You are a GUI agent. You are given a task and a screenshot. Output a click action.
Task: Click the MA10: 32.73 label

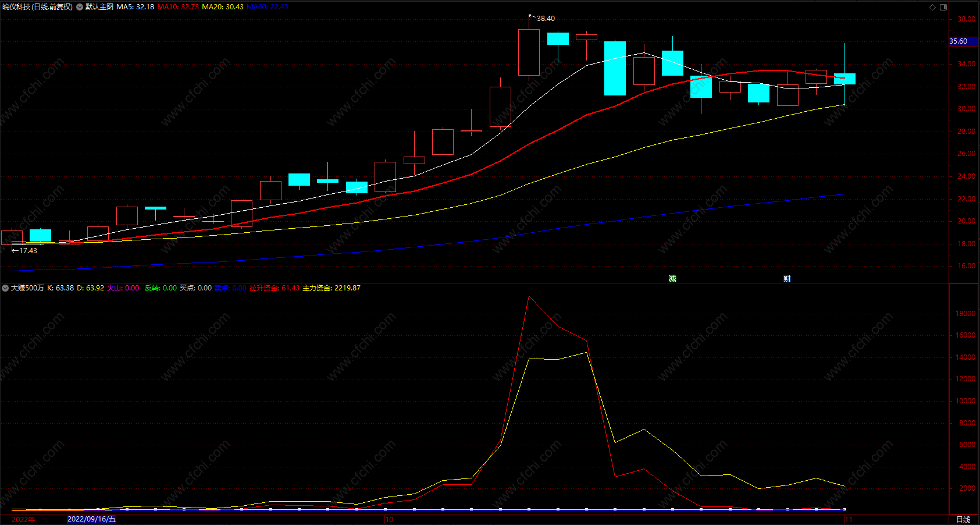click(178, 7)
